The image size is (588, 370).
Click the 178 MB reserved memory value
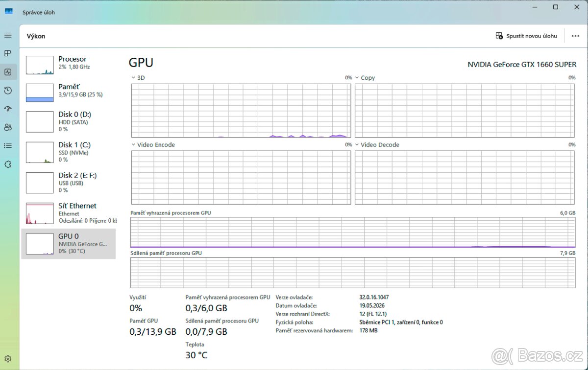point(368,330)
